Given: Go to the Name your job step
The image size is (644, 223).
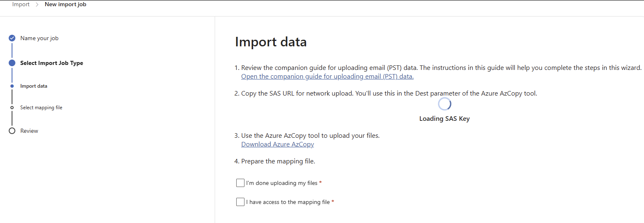Looking at the screenshot, I should [x=39, y=38].
